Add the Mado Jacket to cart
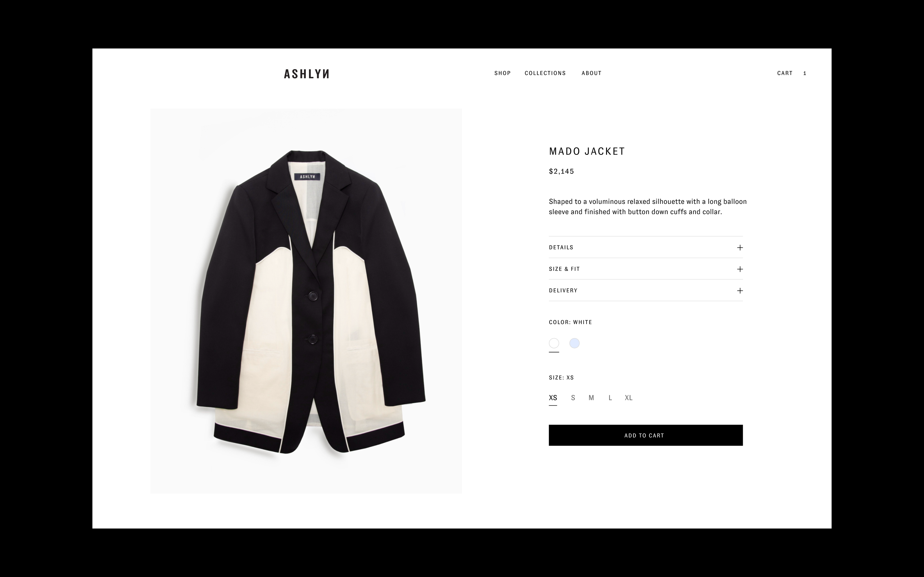 (x=646, y=435)
